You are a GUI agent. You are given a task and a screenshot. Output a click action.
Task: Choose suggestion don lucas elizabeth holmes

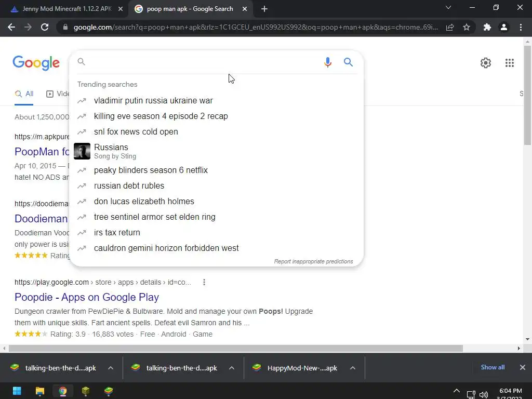coord(216,201)
